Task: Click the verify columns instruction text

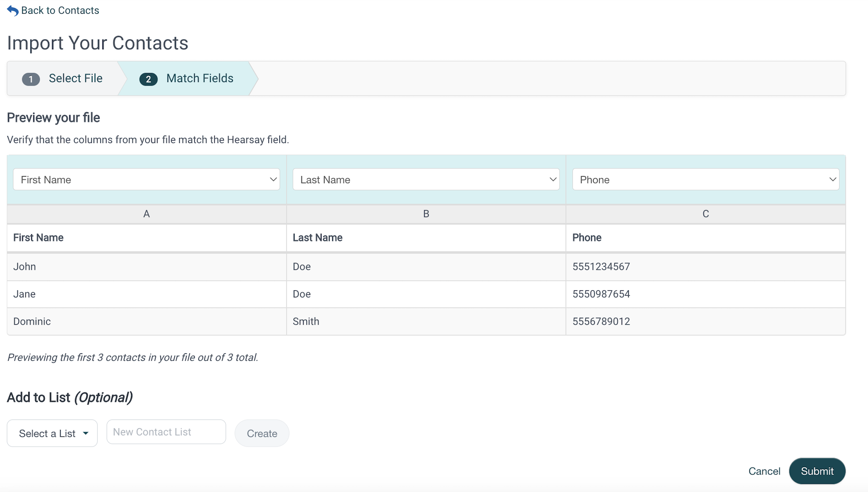Action: click(x=148, y=140)
